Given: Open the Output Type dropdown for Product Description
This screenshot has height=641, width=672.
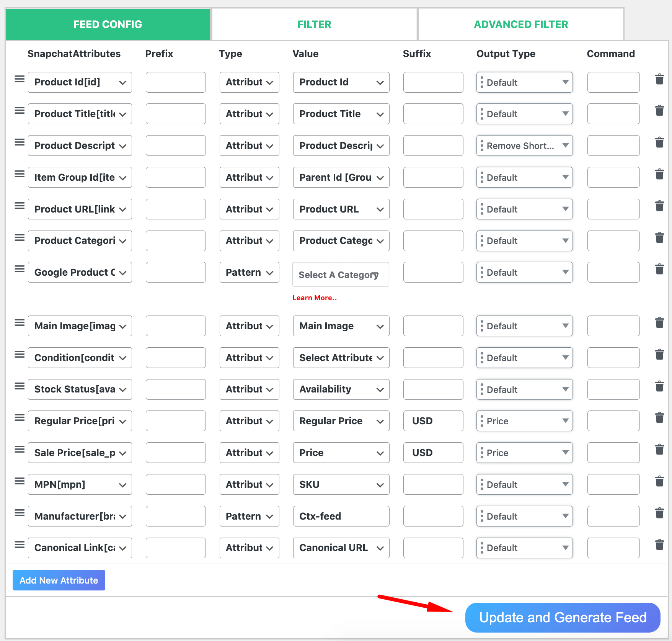Looking at the screenshot, I should pyautogui.click(x=524, y=146).
